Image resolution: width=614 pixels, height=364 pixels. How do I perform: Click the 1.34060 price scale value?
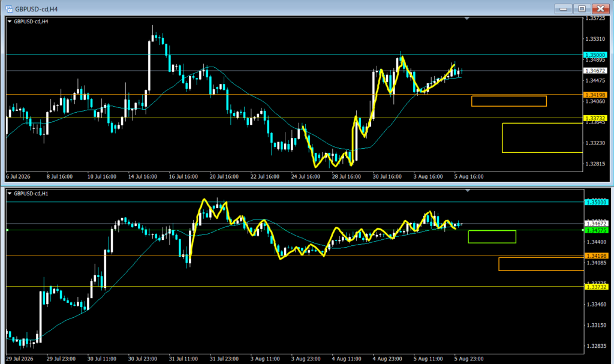pos(595,101)
